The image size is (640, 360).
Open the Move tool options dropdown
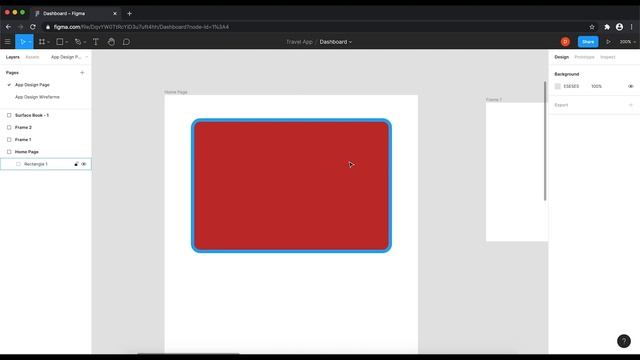point(30,42)
